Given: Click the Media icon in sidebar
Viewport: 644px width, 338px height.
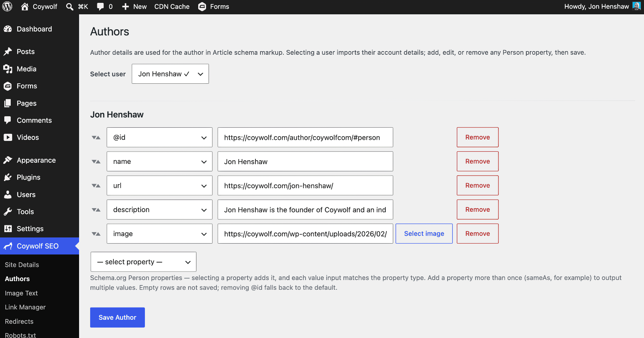Looking at the screenshot, I should click(x=8, y=69).
